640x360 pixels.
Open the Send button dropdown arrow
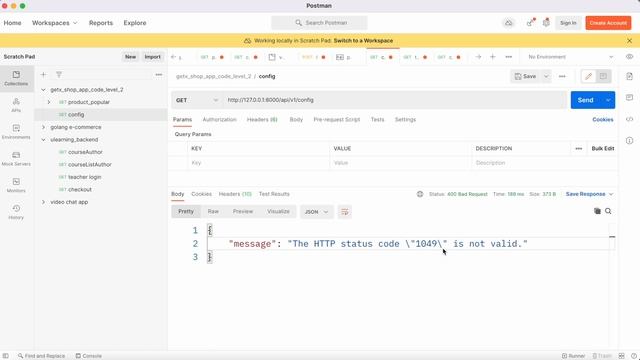608,100
